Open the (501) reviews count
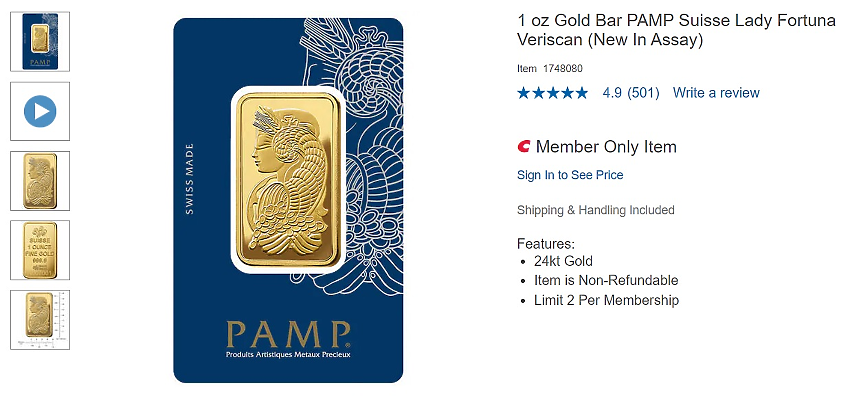 643,93
